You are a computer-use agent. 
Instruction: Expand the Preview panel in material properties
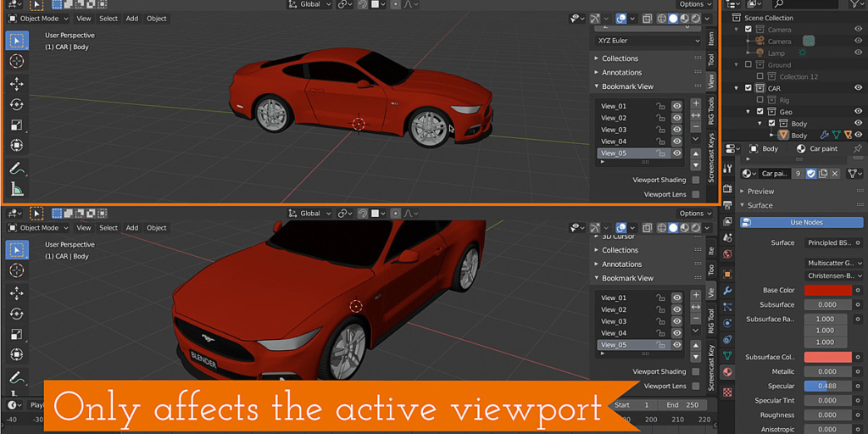point(760,192)
